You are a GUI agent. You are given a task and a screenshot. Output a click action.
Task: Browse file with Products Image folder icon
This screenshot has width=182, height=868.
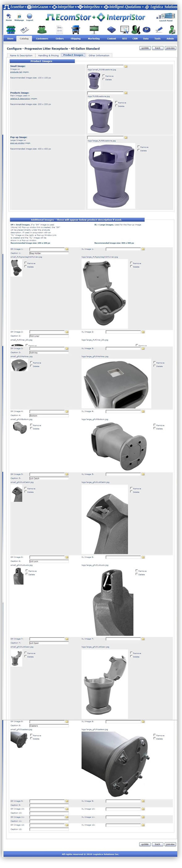(126, 93)
